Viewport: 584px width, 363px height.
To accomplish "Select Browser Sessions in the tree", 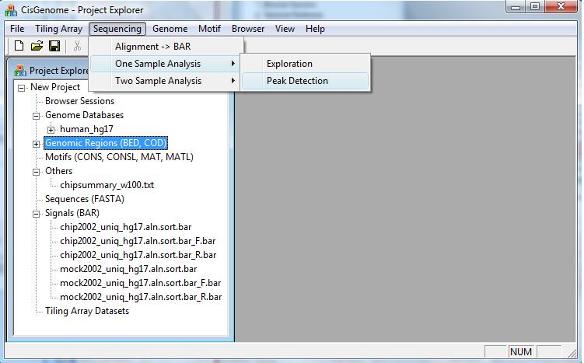I will [x=80, y=101].
